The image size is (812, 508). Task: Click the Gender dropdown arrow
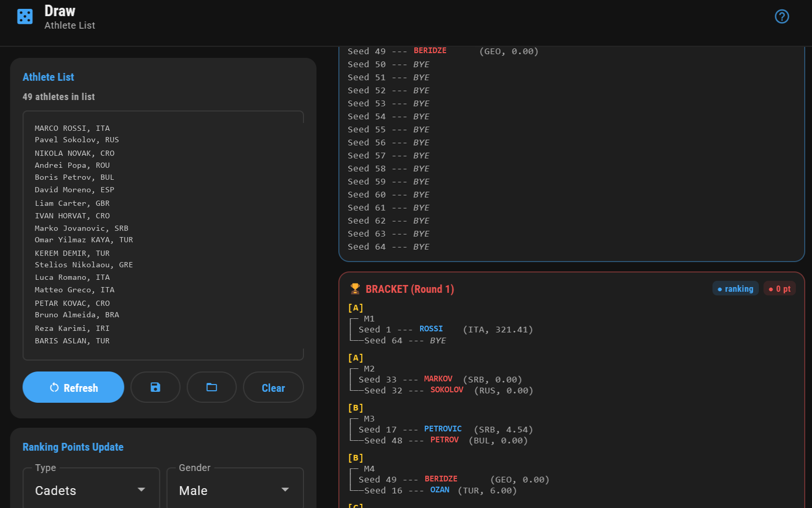coord(285,490)
